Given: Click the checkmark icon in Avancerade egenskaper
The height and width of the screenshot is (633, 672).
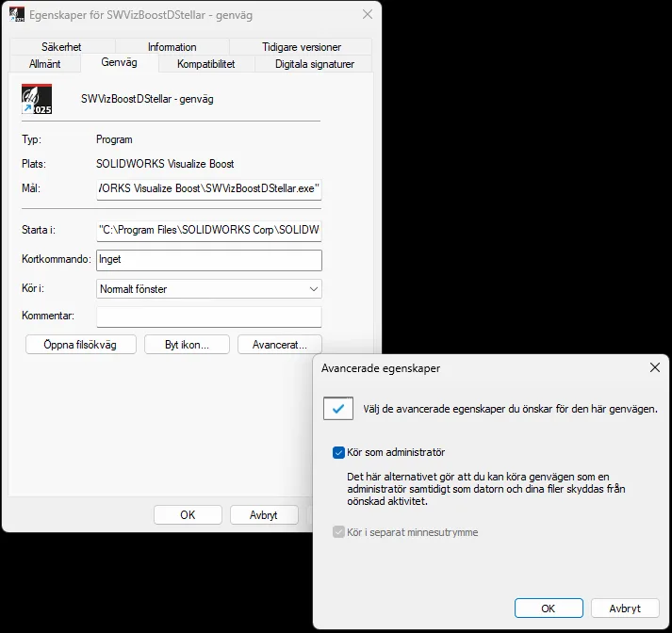Looking at the screenshot, I should (338, 408).
